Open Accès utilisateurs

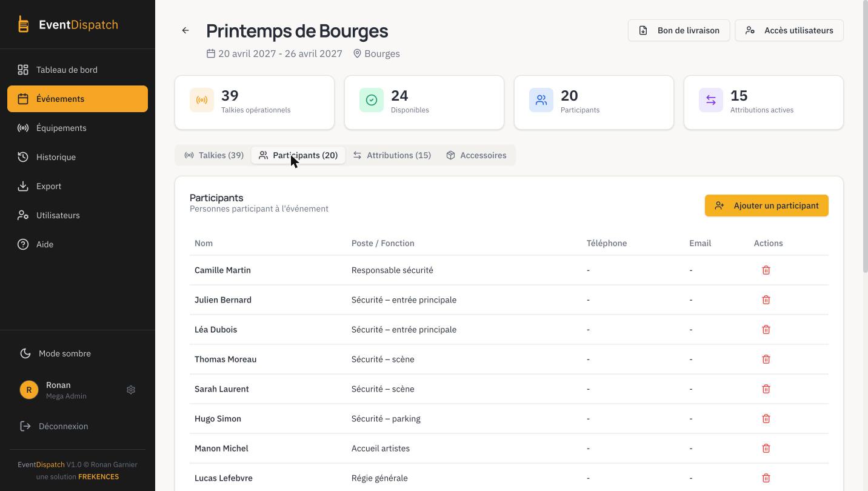click(x=789, y=30)
